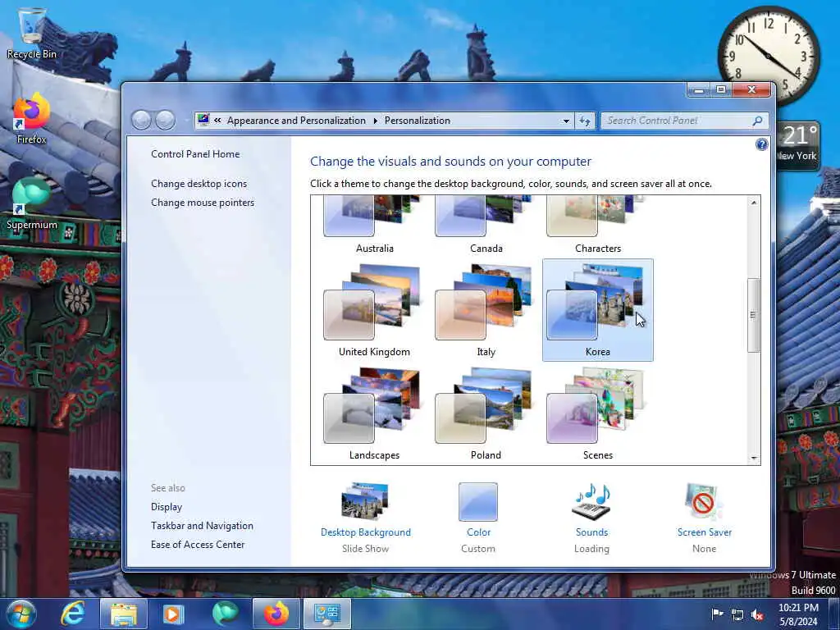Click the Color link text

coord(478,532)
